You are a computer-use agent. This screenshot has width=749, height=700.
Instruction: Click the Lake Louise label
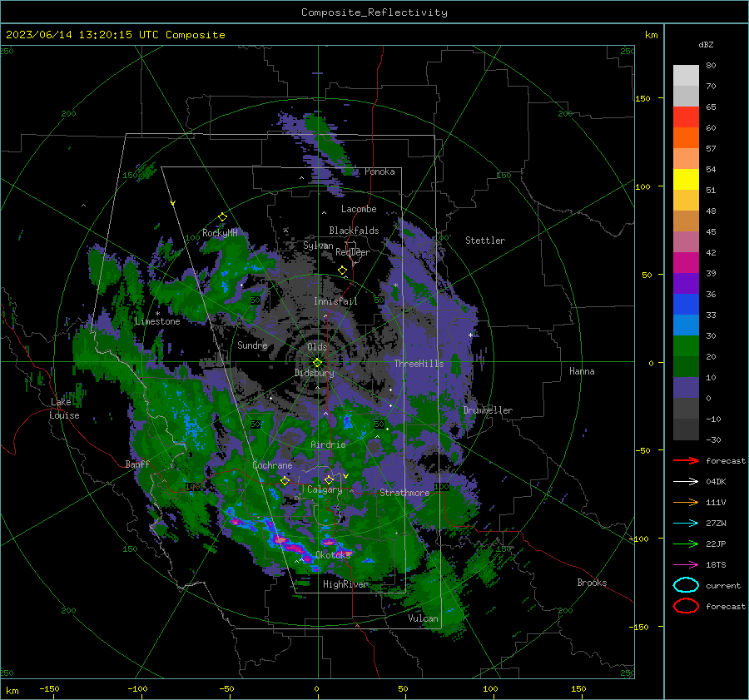(x=64, y=409)
